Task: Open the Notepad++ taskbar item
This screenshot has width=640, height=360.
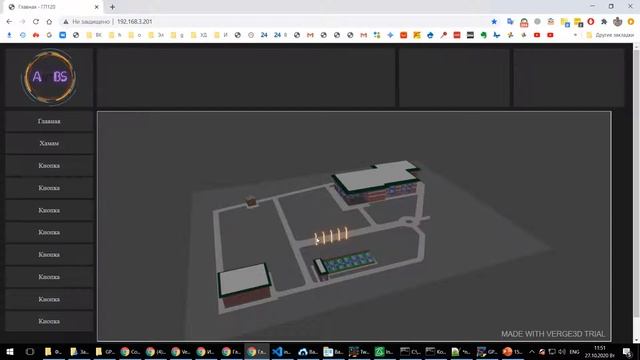Action: coord(460,351)
